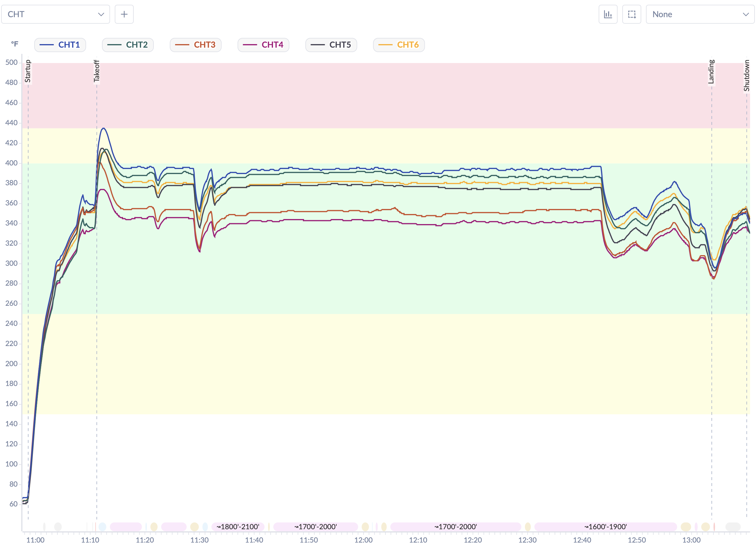Select the Takeoff event marker
Image resolution: width=756 pixels, height=547 pixels.
pyautogui.click(x=97, y=71)
